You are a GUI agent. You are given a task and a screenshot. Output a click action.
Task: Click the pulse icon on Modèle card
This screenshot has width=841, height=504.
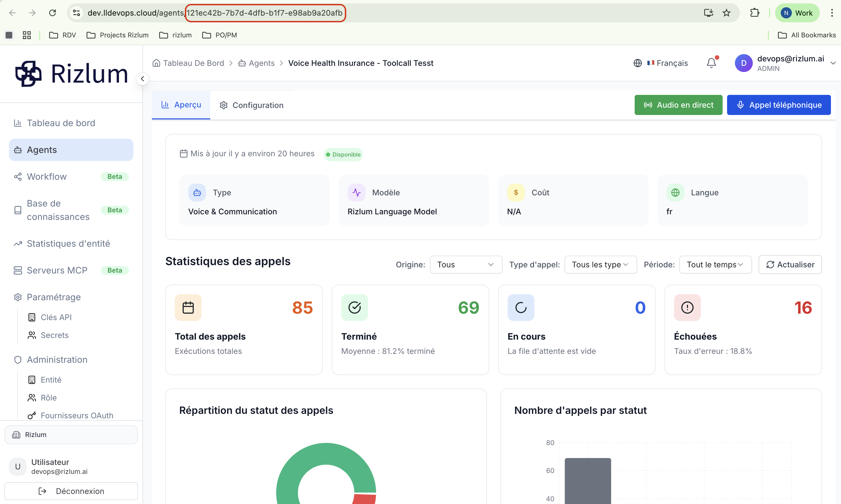coord(357,193)
